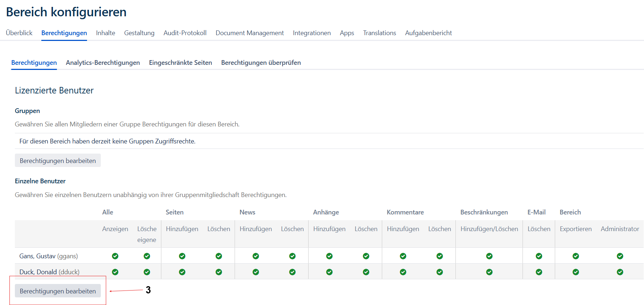
Task: Select the Analytics-Berechtigungen sub-tab
Action: point(103,63)
